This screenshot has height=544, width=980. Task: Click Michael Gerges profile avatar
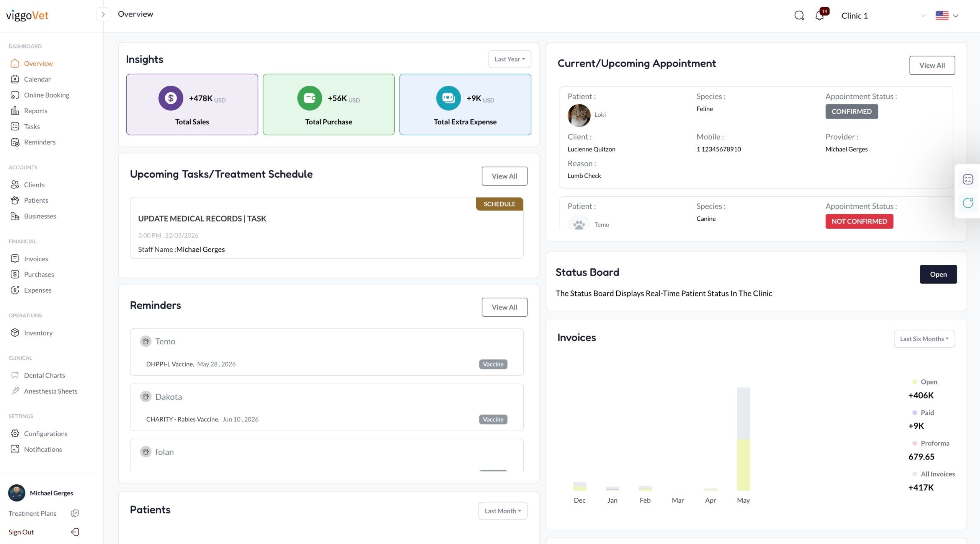[16, 493]
